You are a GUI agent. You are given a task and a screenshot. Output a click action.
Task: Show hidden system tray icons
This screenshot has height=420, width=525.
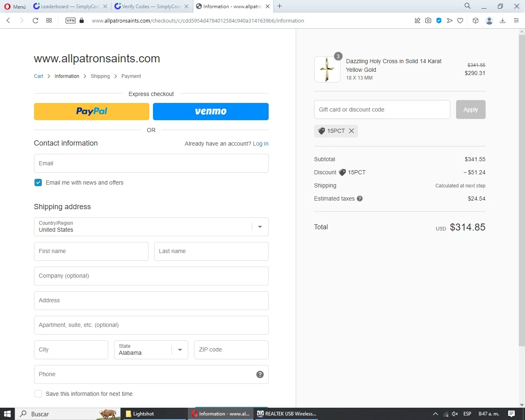pyautogui.click(x=436, y=414)
